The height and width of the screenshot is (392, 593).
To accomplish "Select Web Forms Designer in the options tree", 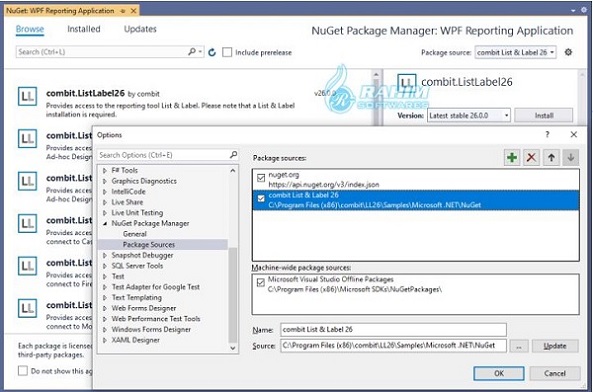I will (144, 308).
